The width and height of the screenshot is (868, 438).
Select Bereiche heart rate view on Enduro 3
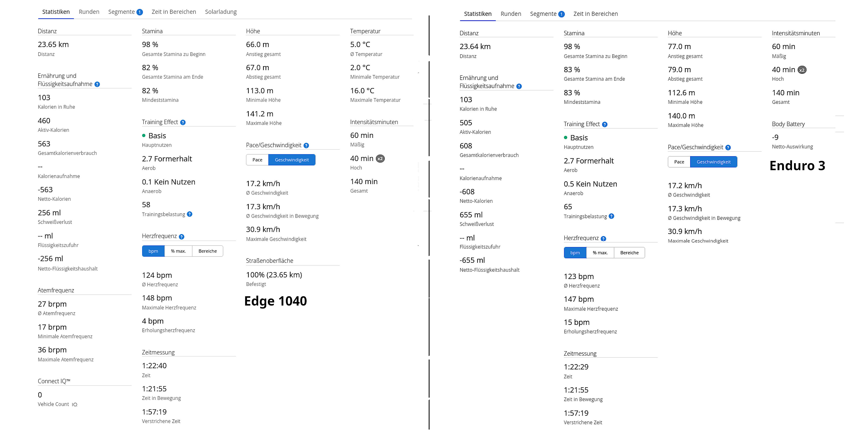click(x=629, y=253)
